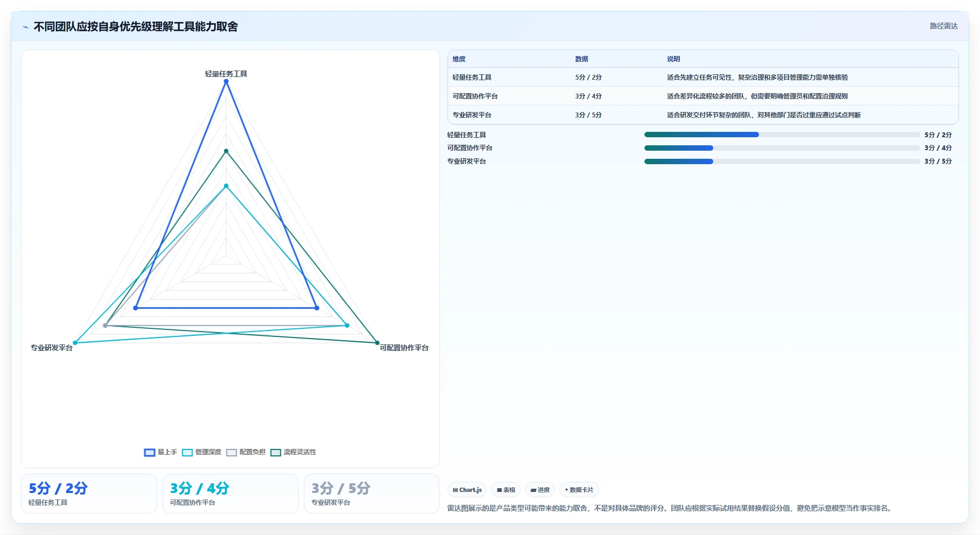Viewport: 980px width, 535px height.
Task: Toggle the 易上手 legend dataset
Action: tap(161, 452)
